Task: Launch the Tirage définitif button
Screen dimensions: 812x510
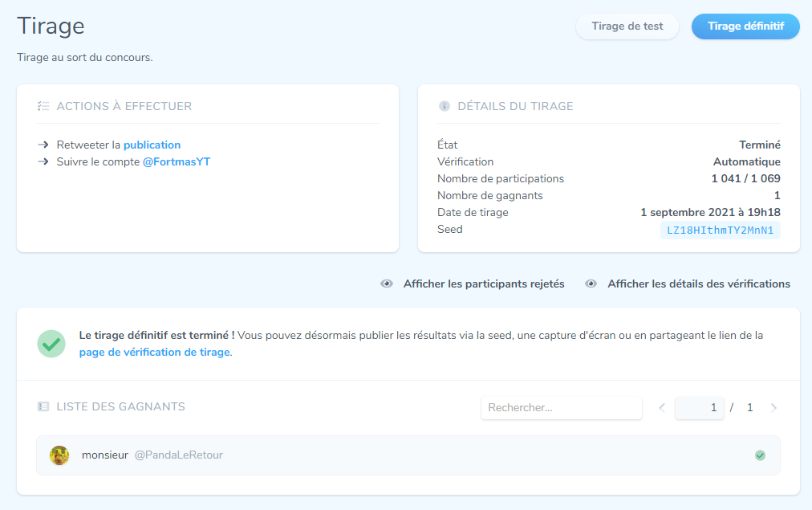Action: coord(745,26)
